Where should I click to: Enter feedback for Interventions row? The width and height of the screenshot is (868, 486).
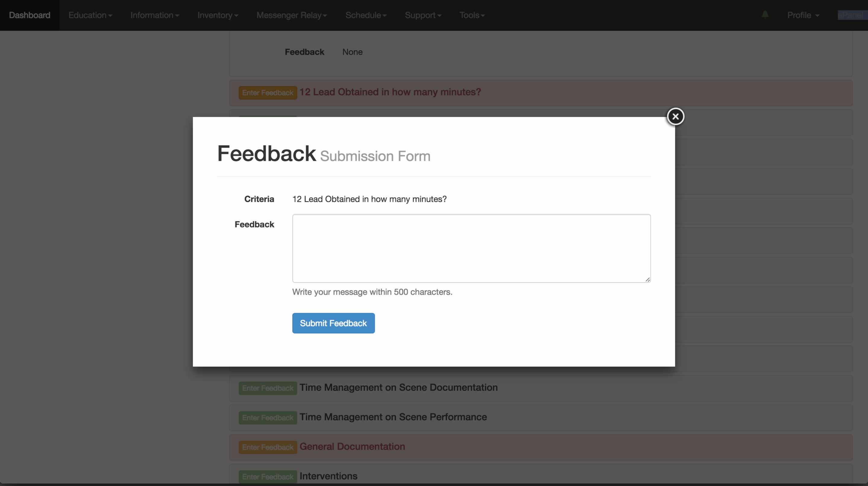click(x=268, y=477)
